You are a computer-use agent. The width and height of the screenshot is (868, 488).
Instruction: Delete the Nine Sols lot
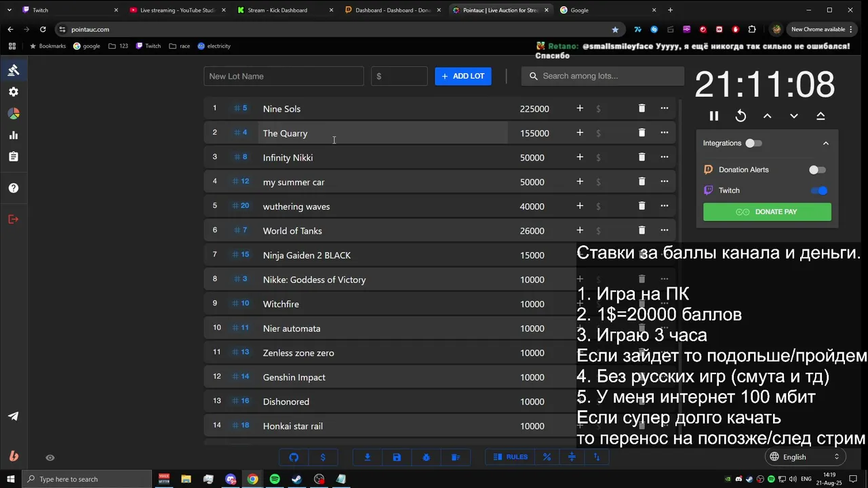[x=642, y=108]
